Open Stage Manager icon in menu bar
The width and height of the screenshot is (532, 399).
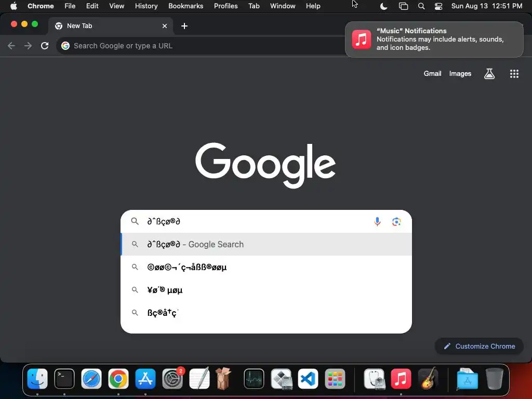(x=403, y=6)
